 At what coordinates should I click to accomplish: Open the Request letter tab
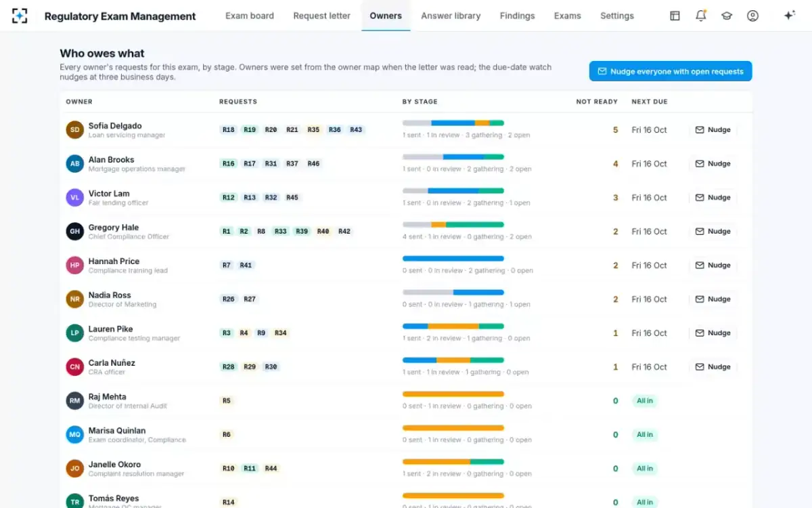tap(322, 16)
